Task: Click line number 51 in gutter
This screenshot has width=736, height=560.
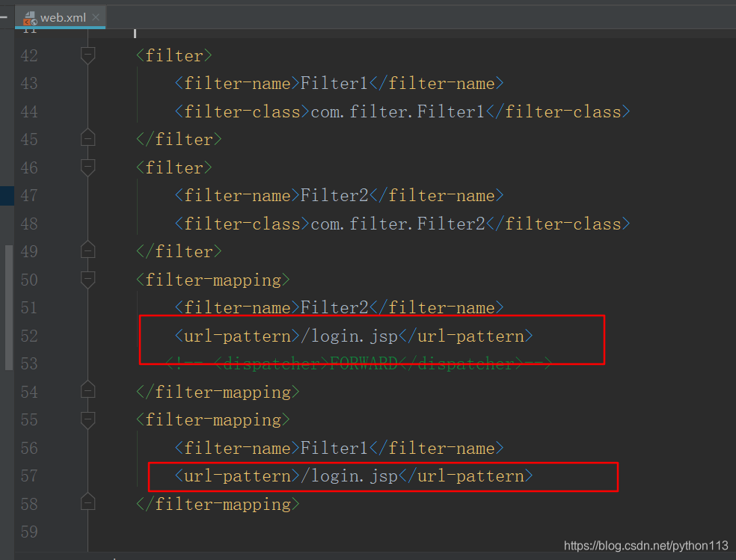Action: (x=29, y=308)
